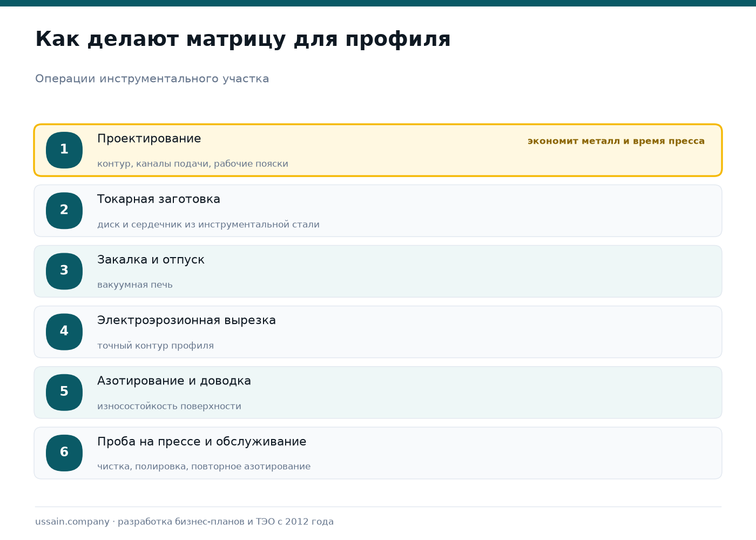Click the heading "Как делают матрицу для профиля"
Screen dimensions: 756x540
pyautogui.click(x=243, y=39)
